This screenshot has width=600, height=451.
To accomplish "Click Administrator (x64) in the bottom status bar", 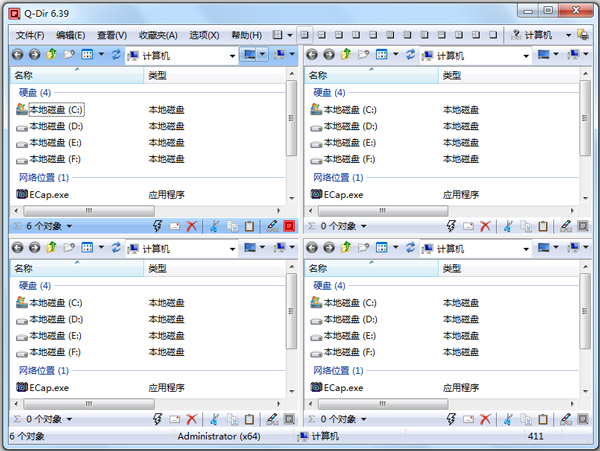I will click(x=219, y=436).
